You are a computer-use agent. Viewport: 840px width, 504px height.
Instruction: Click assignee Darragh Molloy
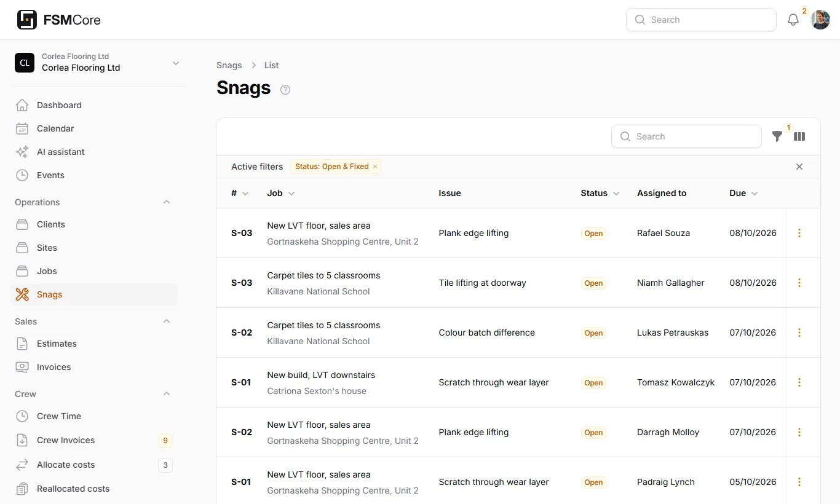pyautogui.click(x=668, y=432)
